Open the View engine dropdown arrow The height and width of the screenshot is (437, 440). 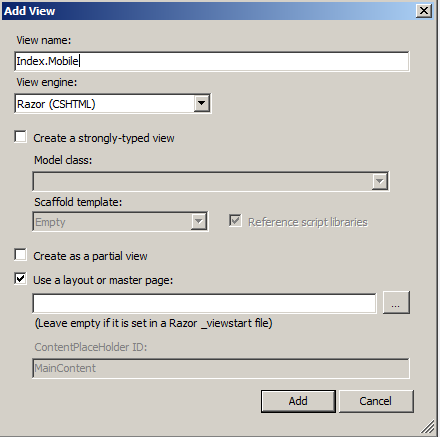click(x=202, y=103)
